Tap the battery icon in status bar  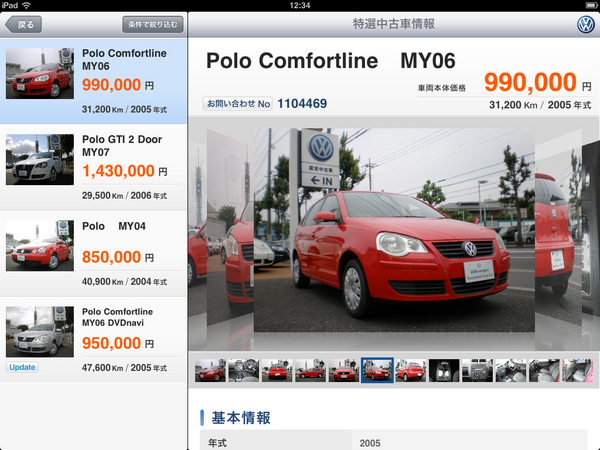coord(592,5)
